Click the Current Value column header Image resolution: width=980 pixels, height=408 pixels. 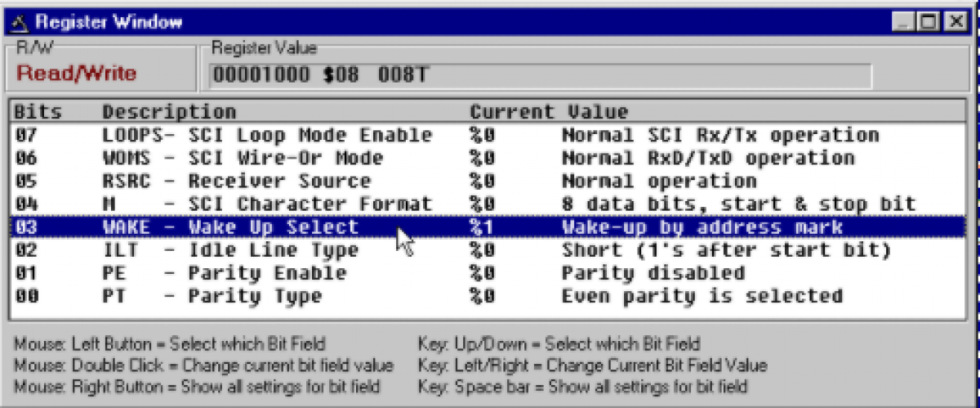click(x=548, y=112)
